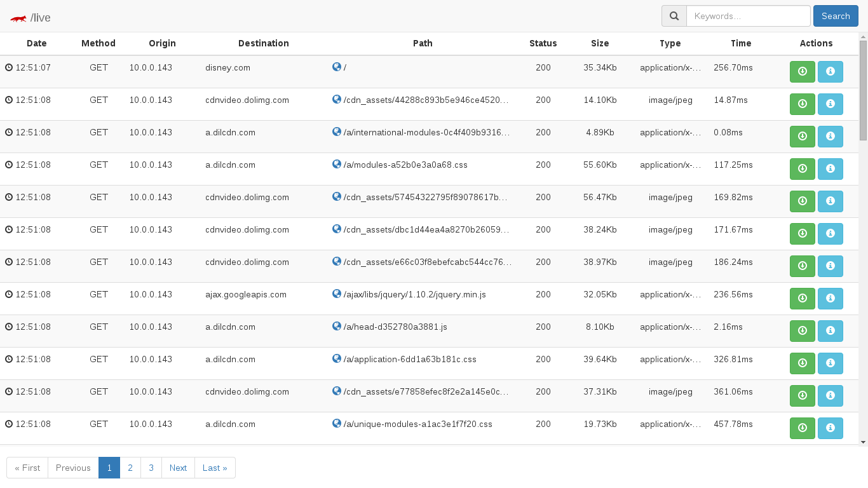Select ajax.googleapis.com destination cell
868x488 pixels.
point(246,294)
